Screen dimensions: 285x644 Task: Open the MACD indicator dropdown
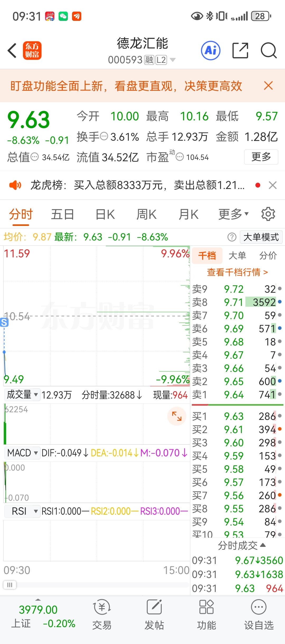pyautogui.click(x=22, y=453)
